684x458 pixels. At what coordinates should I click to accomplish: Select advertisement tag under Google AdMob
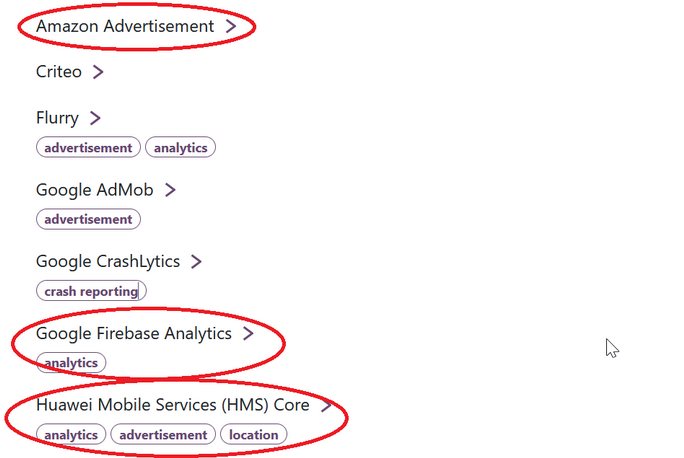coord(88,219)
